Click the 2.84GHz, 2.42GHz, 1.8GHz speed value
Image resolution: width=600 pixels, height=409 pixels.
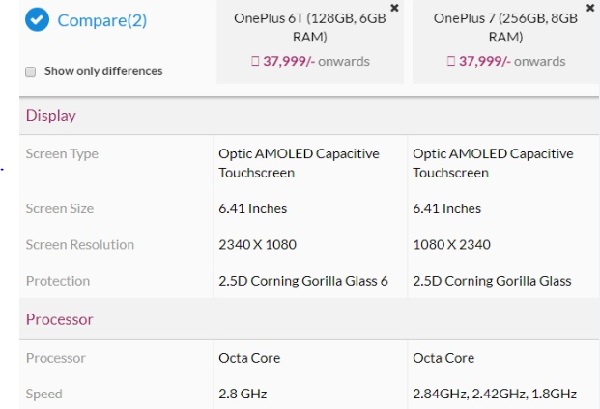point(494,394)
